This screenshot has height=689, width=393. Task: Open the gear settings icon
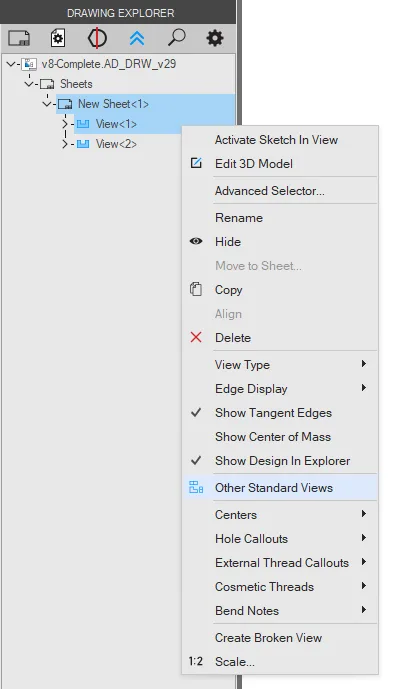[x=215, y=38]
